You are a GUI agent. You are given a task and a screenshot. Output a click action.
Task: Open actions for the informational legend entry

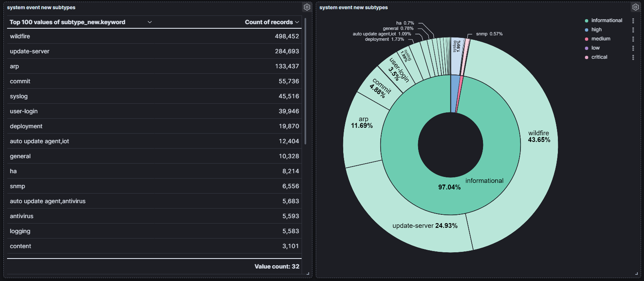coord(633,20)
